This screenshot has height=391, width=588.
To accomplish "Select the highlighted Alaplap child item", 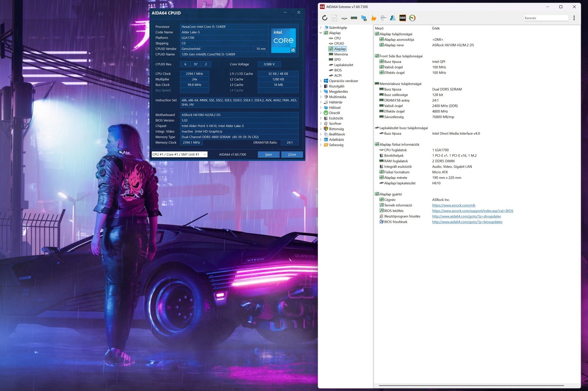I will (x=337, y=49).
